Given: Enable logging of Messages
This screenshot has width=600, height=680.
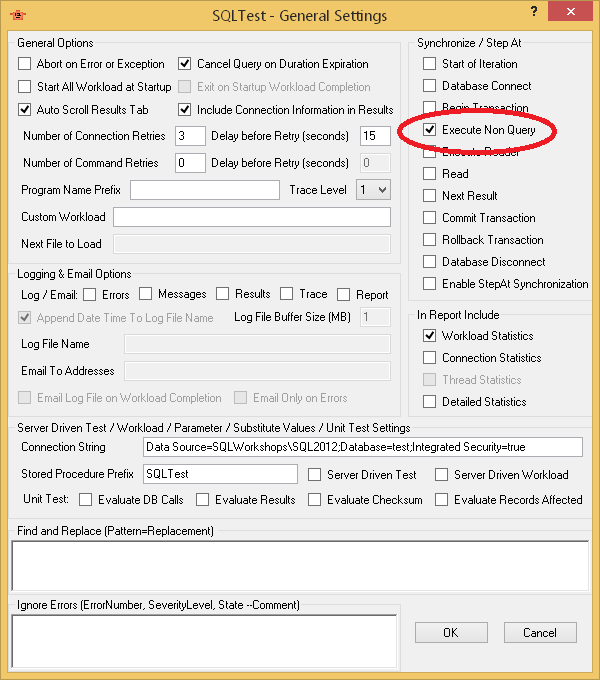Looking at the screenshot, I should click(x=146, y=294).
